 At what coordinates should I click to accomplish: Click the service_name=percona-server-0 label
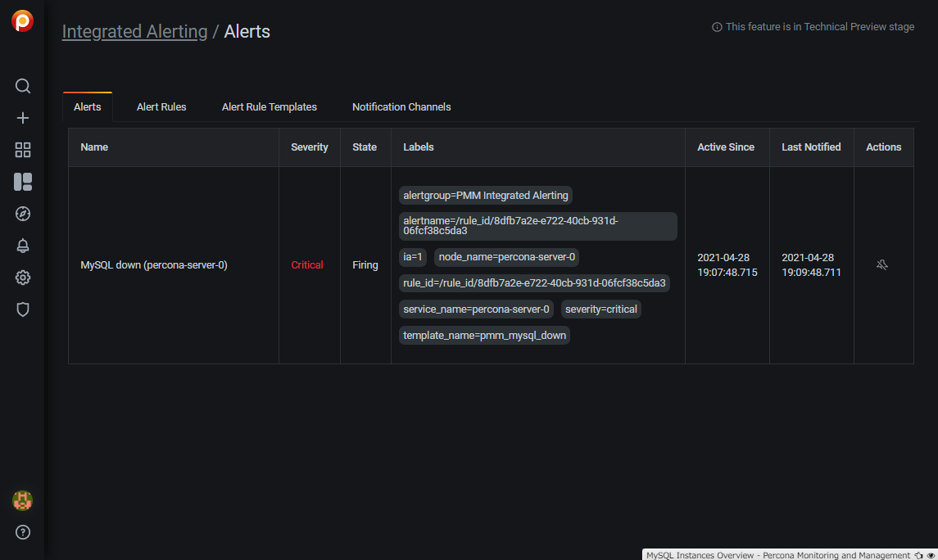click(x=476, y=309)
